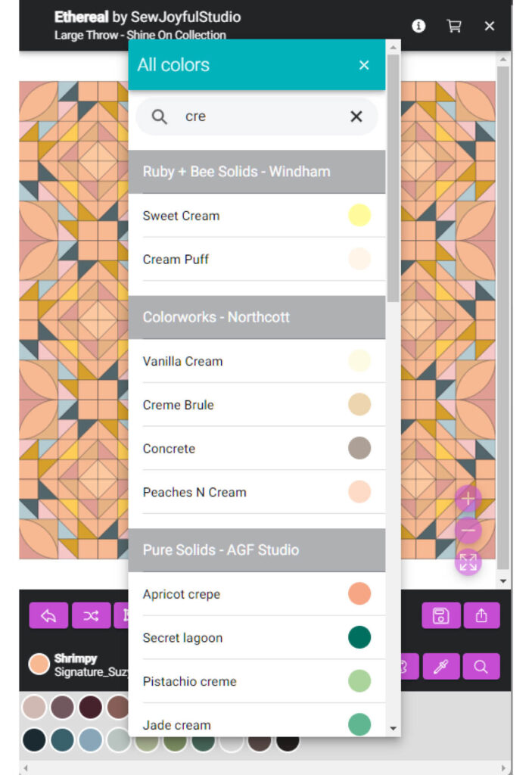Clear the 'cre' search text
The height and width of the screenshot is (775, 532).
tap(356, 117)
